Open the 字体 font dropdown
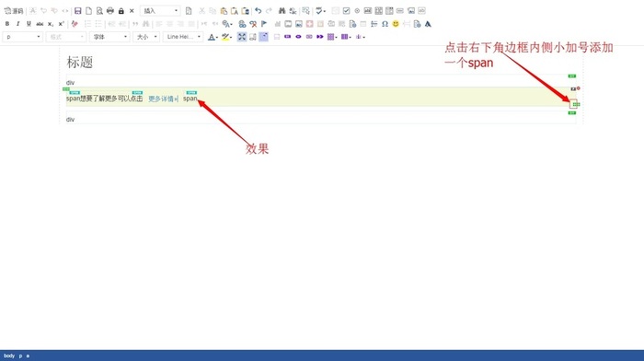 click(x=109, y=37)
